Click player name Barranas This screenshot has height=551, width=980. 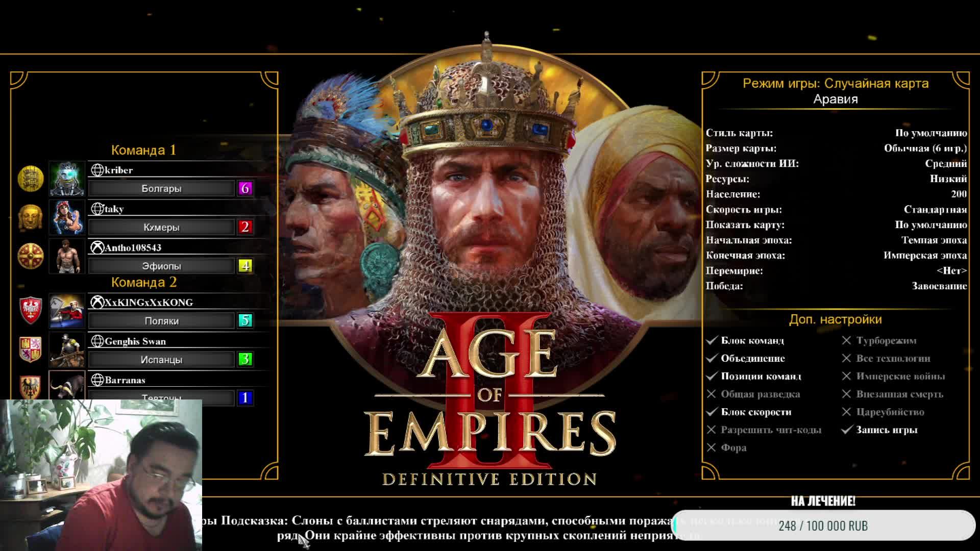125,381
